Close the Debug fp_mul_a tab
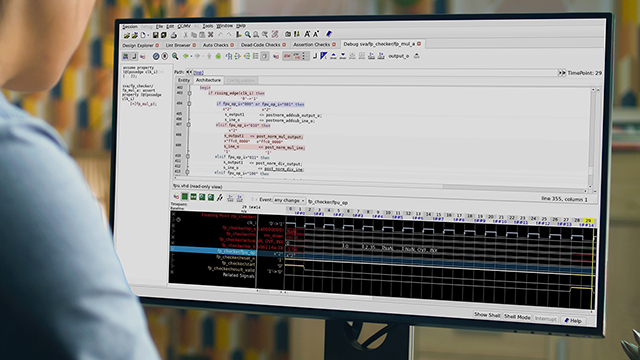Image resolution: width=640 pixels, height=360 pixels. click(419, 44)
